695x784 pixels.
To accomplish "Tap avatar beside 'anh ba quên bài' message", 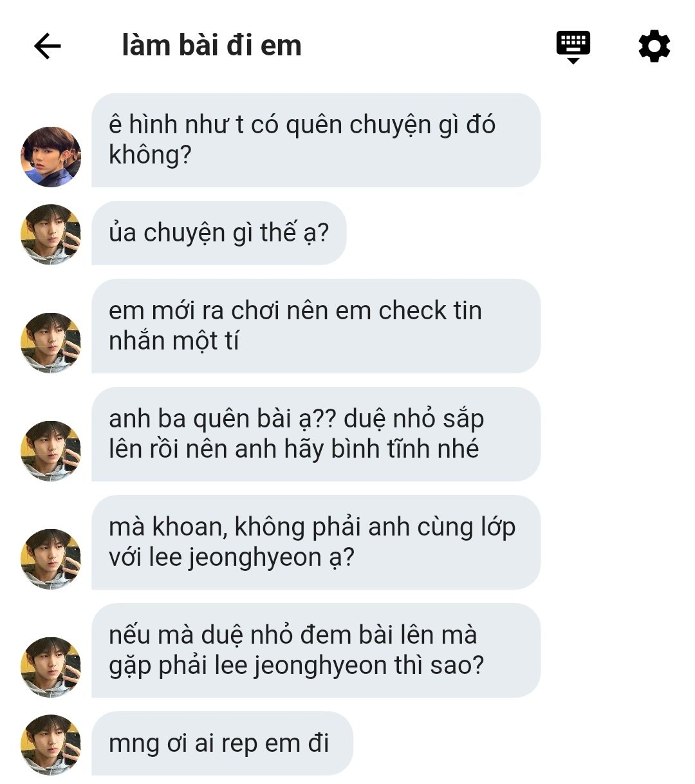I will [51, 451].
